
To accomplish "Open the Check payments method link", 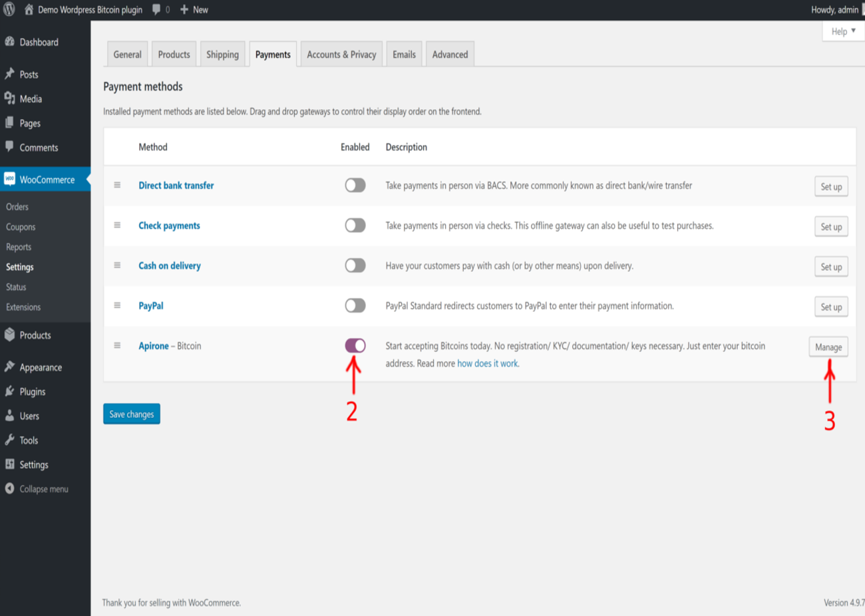I will pos(169,226).
